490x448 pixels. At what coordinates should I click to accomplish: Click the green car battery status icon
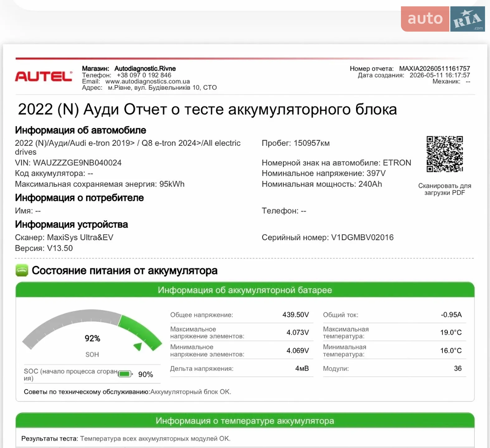coord(22,270)
